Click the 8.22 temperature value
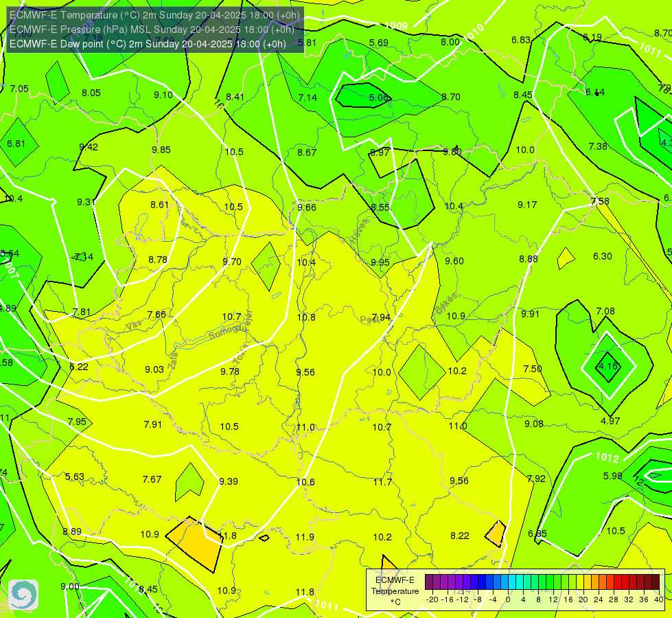 point(459,536)
